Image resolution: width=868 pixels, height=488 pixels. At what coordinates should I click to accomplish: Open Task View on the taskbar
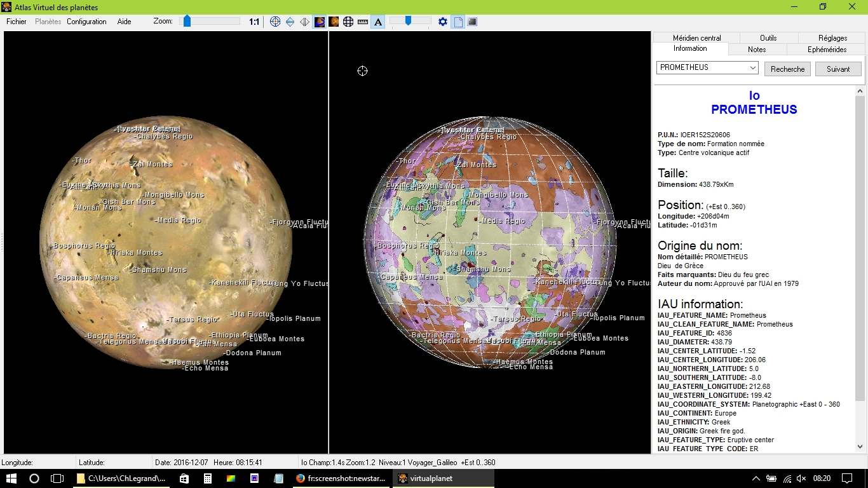click(57, 478)
